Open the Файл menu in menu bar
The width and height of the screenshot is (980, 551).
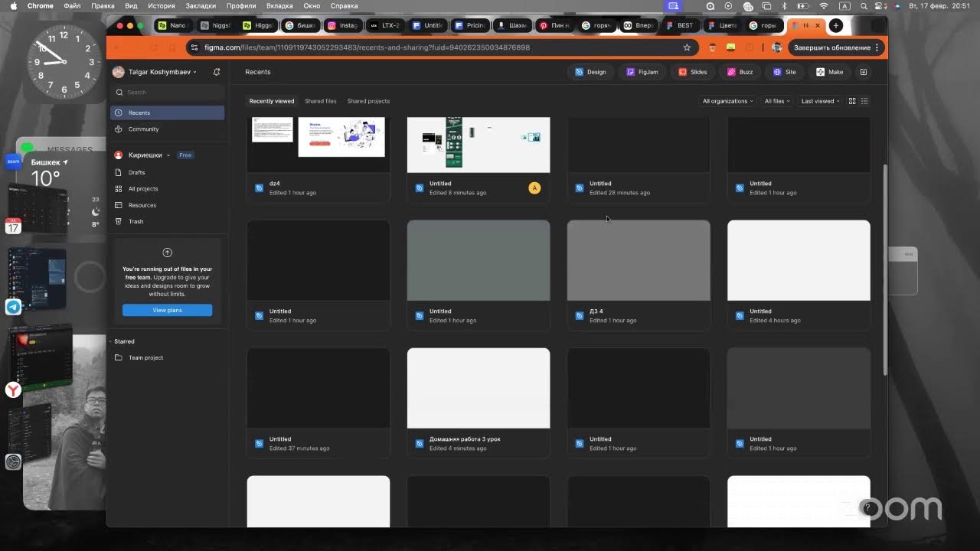coord(72,5)
